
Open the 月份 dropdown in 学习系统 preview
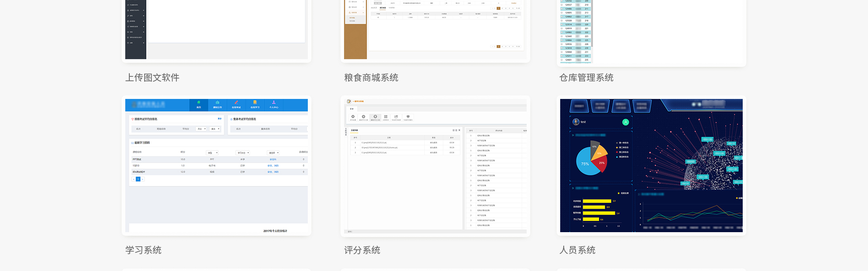point(201,129)
